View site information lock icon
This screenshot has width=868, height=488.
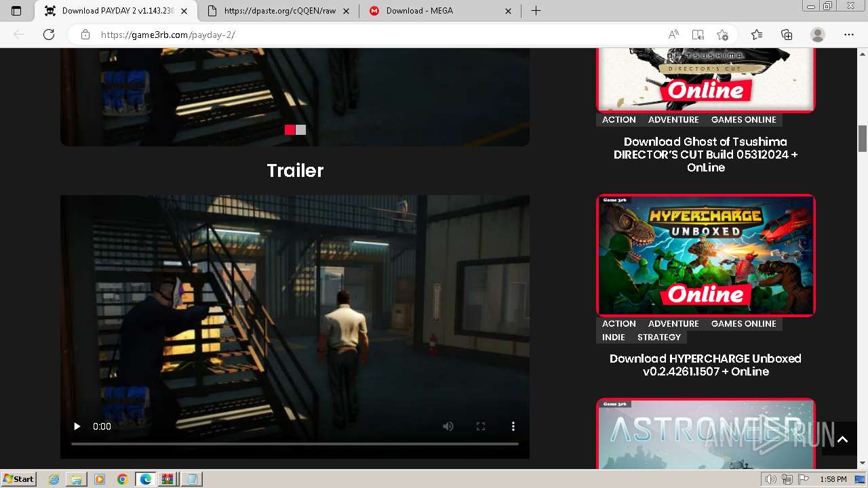click(85, 35)
